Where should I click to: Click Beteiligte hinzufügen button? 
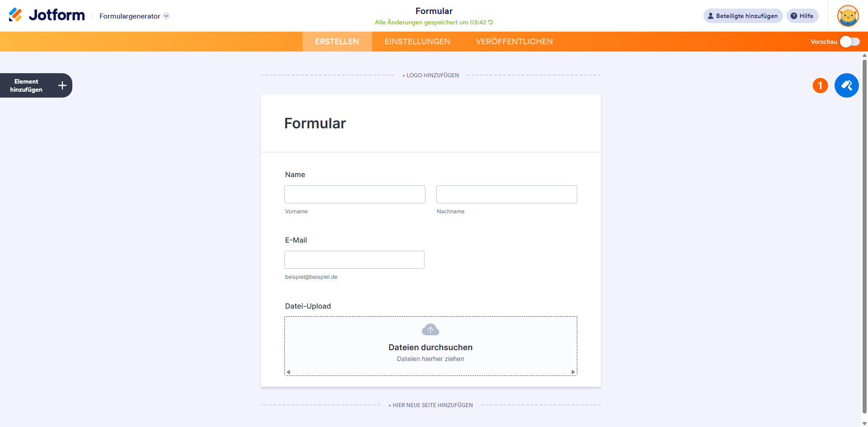coord(743,16)
